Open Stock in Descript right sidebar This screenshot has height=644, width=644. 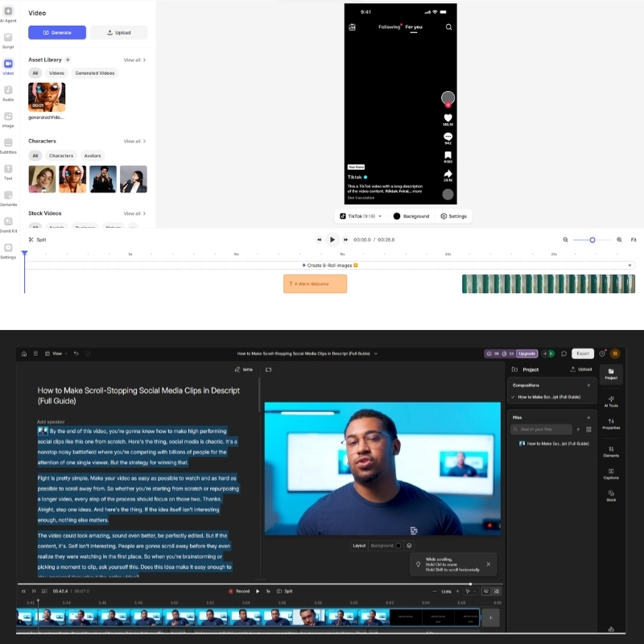611,496
